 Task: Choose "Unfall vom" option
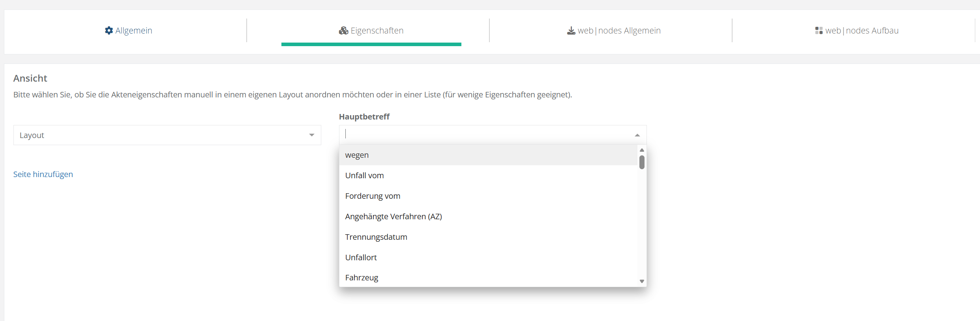364,175
